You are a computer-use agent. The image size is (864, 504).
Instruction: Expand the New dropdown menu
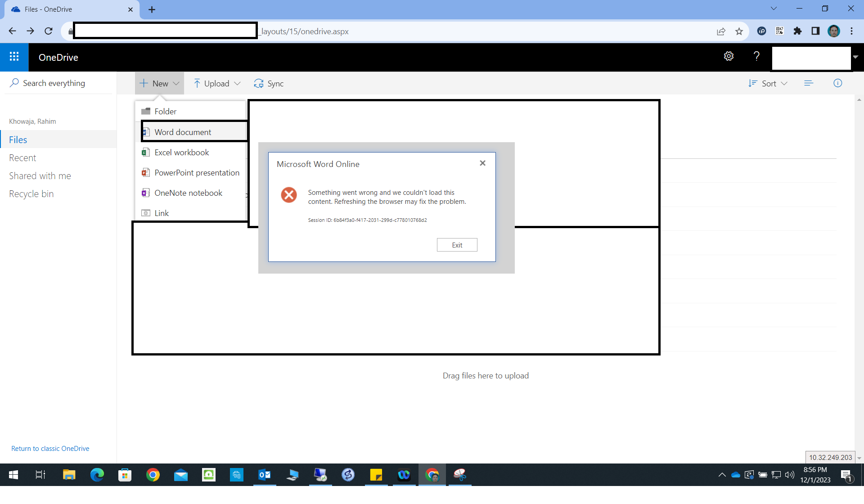(x=159, y=84)
